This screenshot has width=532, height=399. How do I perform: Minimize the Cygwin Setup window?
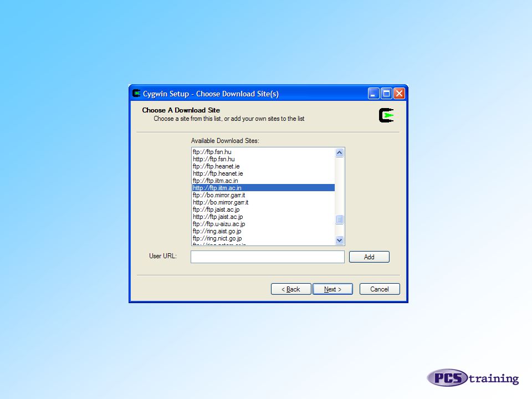pyautogui.click(x=373, y=93)
